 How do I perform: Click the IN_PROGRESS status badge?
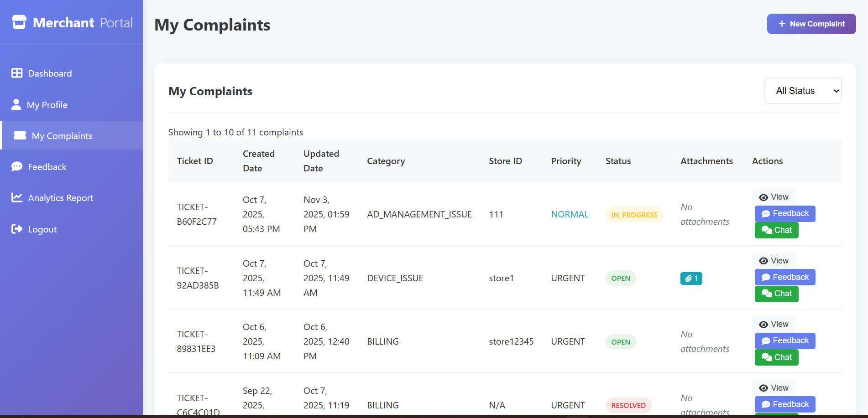point(634,215)
